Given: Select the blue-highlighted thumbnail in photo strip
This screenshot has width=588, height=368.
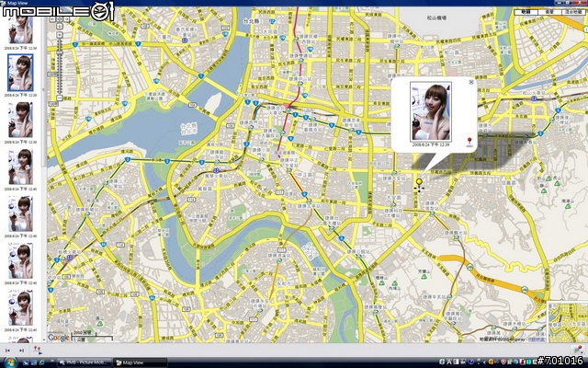Looking at the screenshot, I should [x=20, y=73].
